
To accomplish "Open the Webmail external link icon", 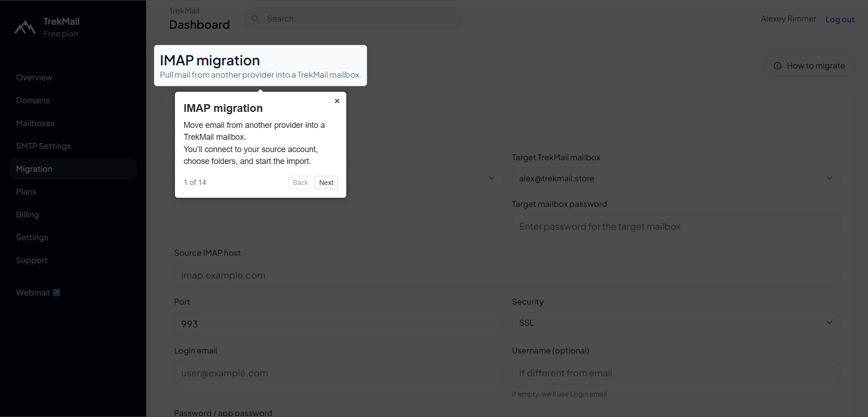I will [x=57, y=293].
